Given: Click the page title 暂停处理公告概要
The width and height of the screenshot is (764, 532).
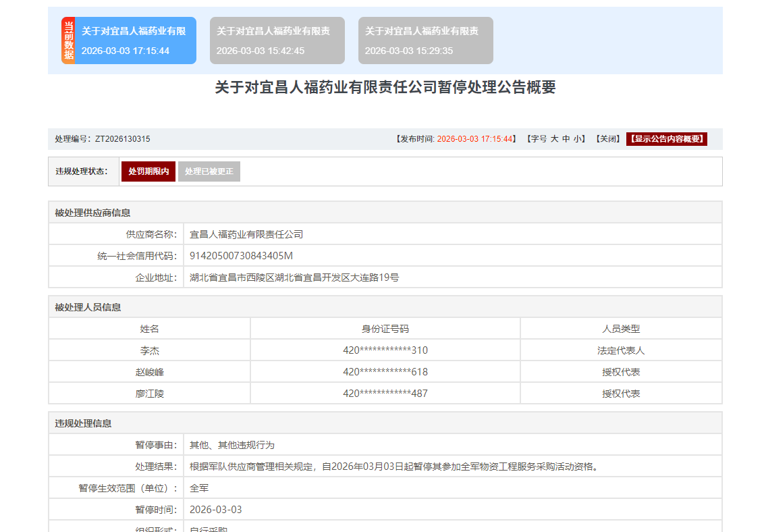Looking at the screenshot, I should coord(385,88).
